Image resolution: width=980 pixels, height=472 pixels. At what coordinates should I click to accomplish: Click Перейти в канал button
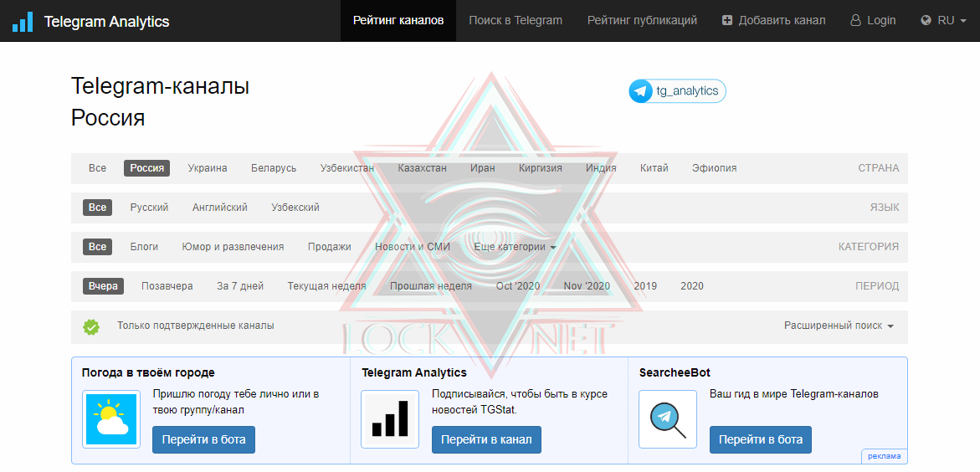(x=486, y=440)
